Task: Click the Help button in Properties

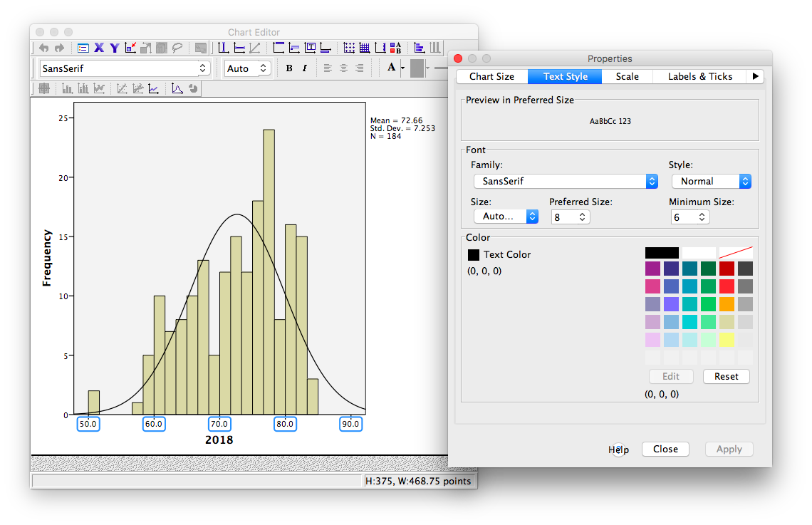Action: pos(618,449)
